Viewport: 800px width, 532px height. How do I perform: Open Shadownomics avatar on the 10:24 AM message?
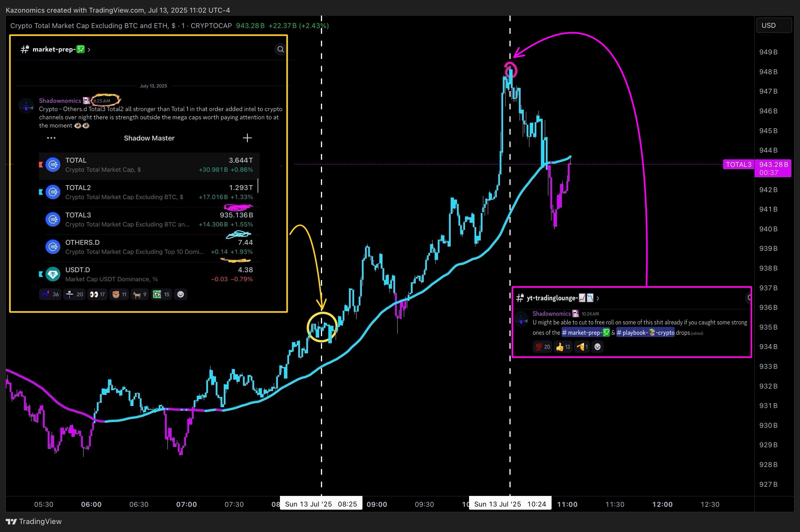[x=521, y=319]
